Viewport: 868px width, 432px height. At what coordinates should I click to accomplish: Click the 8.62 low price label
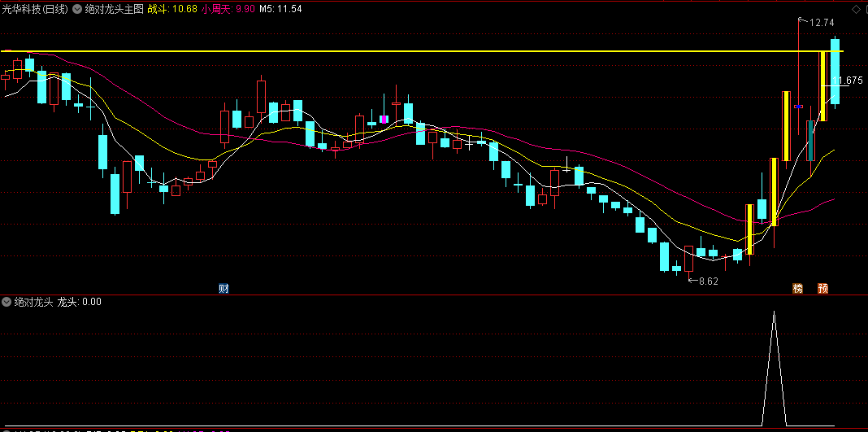(x=707, y=281)
